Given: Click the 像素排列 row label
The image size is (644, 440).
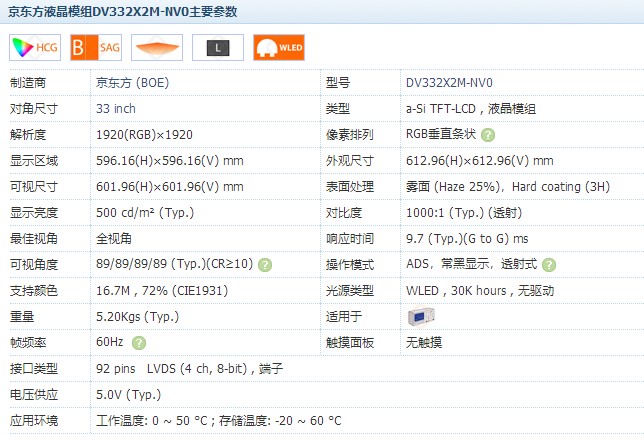Looking at the screenshot, I should pyautogui.click(x=350, y=135).
